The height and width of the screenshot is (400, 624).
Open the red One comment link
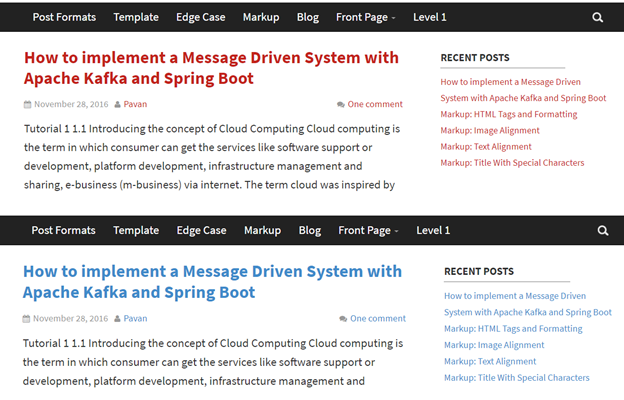click(x=375, y=104)
